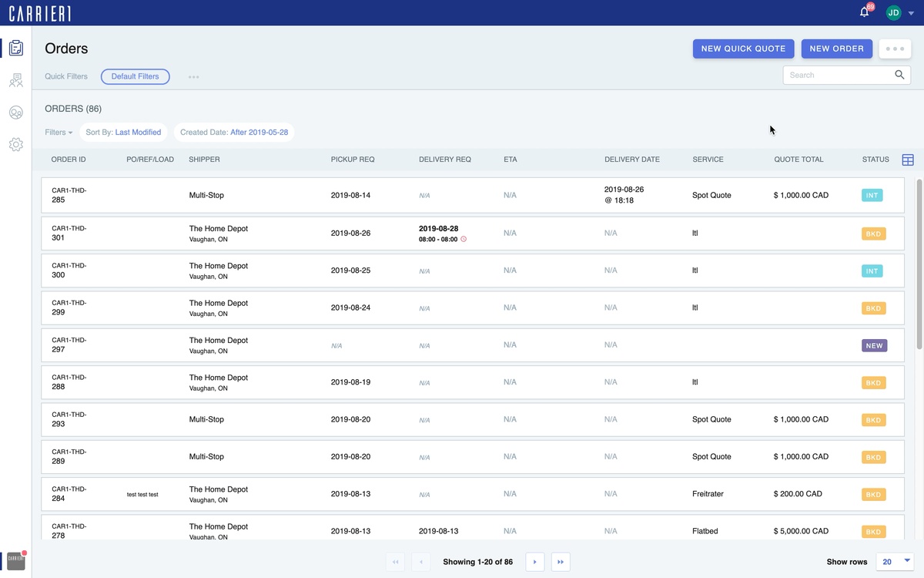Sort by the DELIVERY REQ column header
Viewport: 924px width, 578px height.
pos(445,160)
